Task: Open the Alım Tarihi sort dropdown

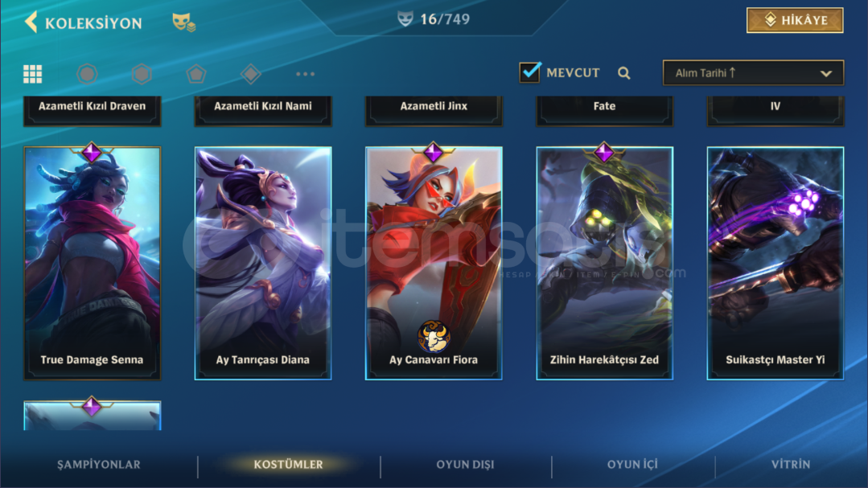Action: coord(753,73)
